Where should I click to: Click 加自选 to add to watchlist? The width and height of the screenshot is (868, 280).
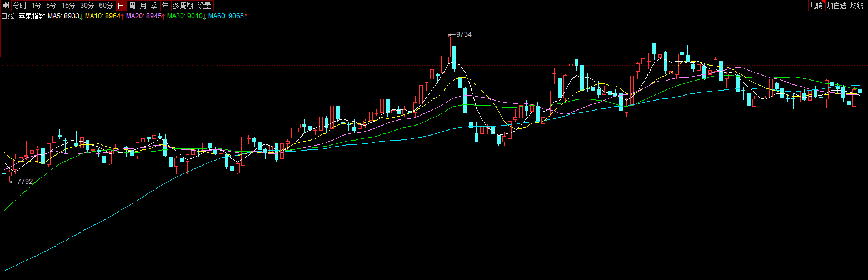pos(836,6)
